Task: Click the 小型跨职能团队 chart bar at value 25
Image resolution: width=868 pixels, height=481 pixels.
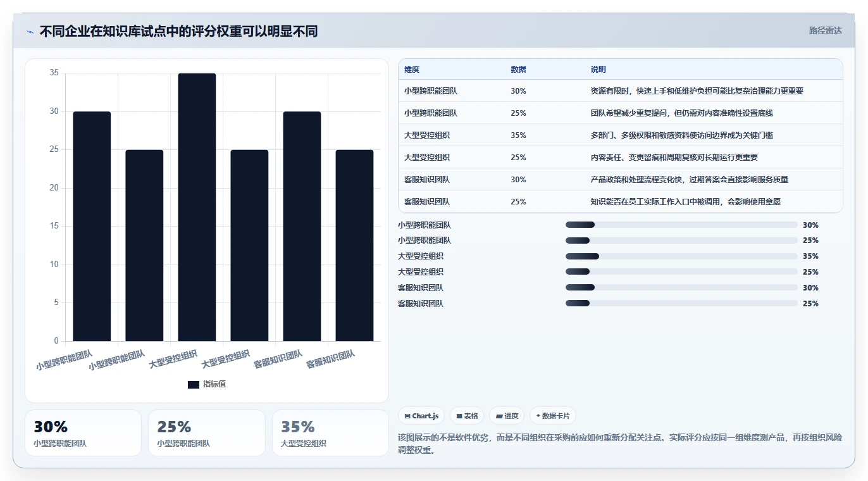Action: pos(144,246)
